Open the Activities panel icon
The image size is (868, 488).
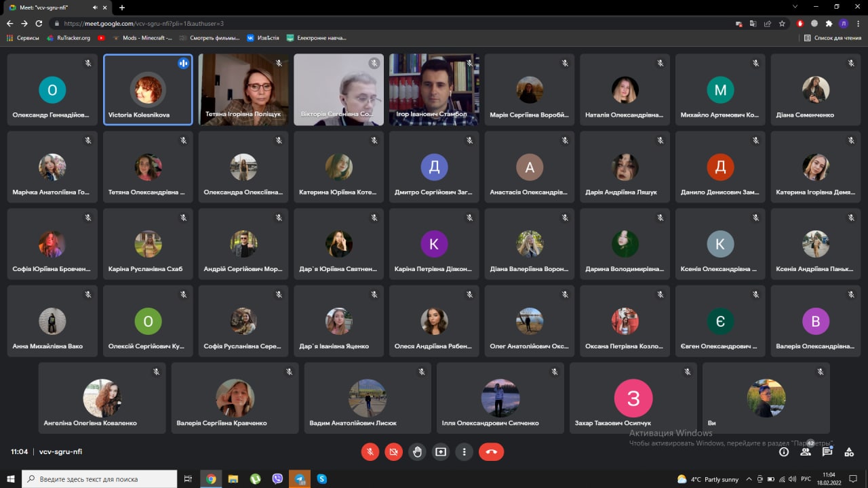pyautogui.click(x=849, y=451)
